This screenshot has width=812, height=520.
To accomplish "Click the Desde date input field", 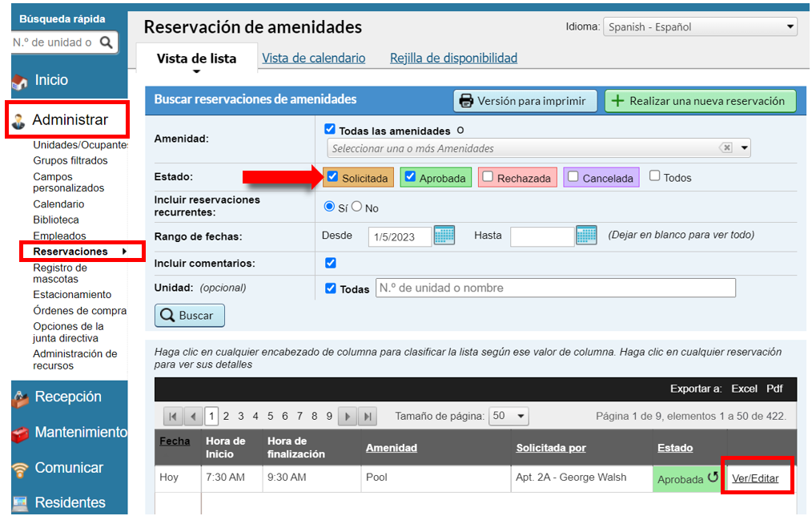I will (x=400, y=236).
